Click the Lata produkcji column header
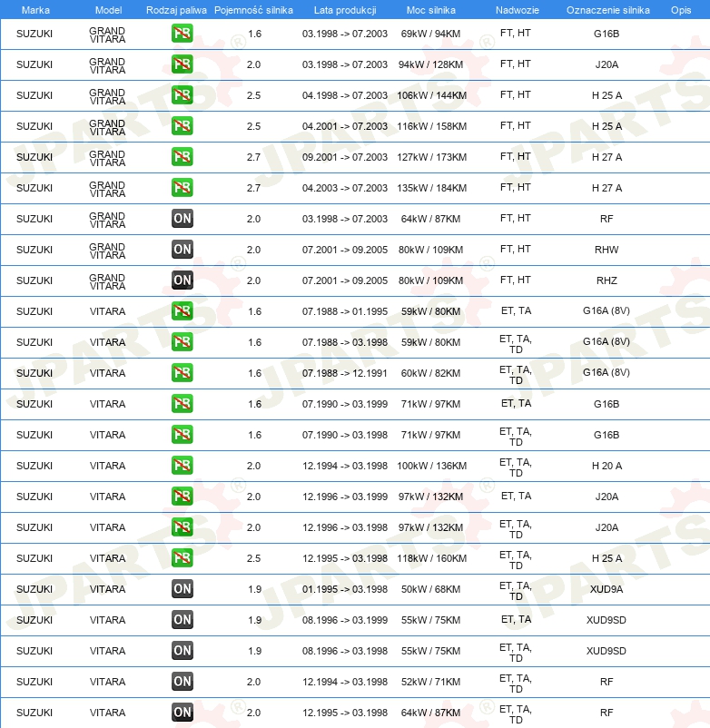Viewport: 710px width, 728px height. click(345, 10)
